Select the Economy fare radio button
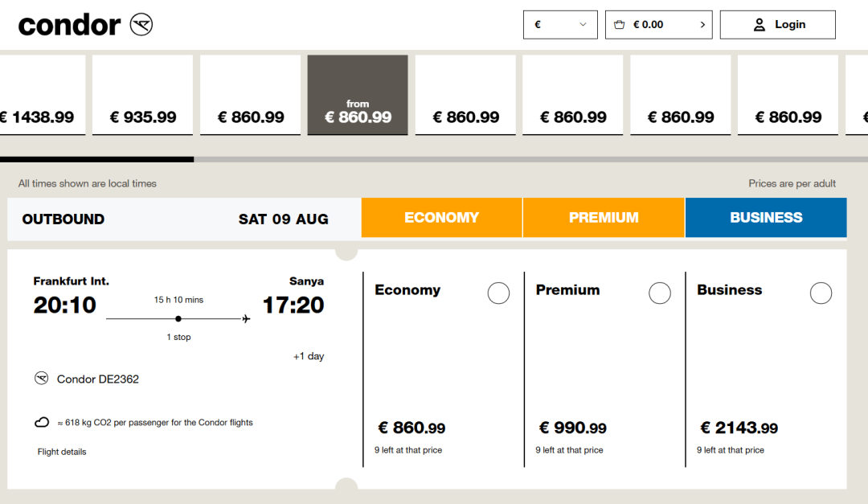Image resolution: width=868 pixels, height=504 pixels. tap(498, 293)
